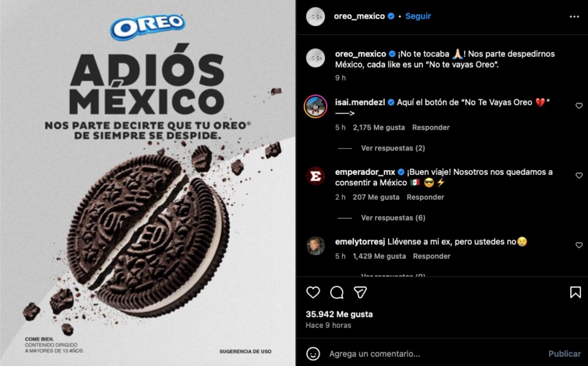Like emperador_mx's comment with the small heart
Screen dimensions: 588x366
579,175
